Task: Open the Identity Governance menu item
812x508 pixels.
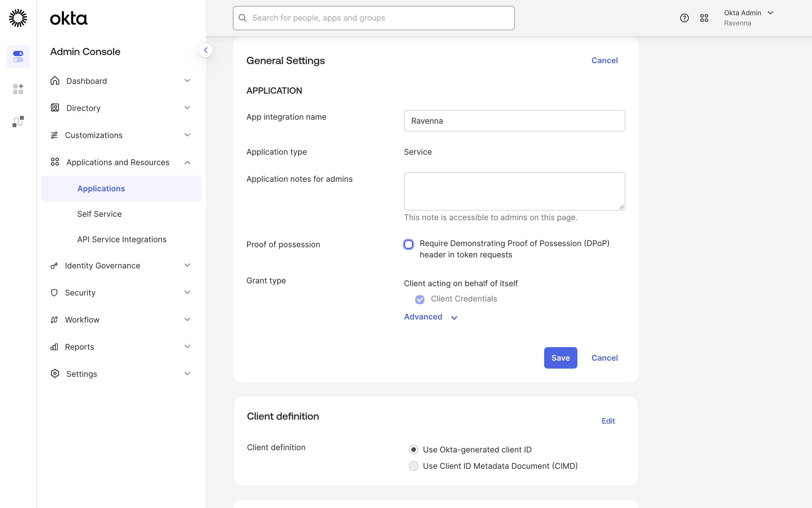Action: click(x=121, y=266)
